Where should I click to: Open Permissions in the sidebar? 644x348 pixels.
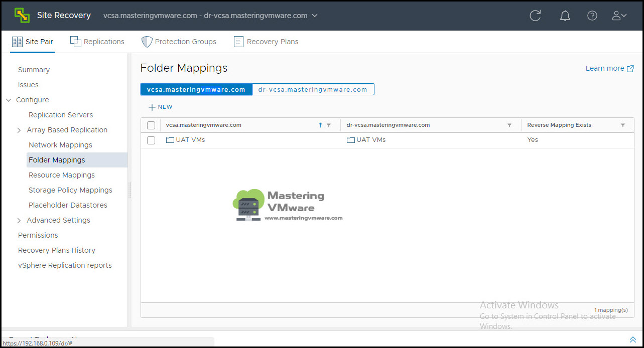click(38, 235)
